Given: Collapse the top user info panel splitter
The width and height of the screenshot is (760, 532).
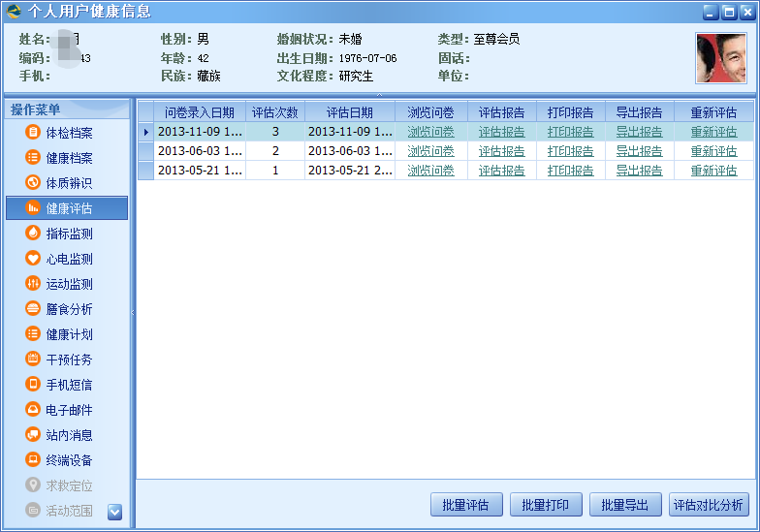Looking at the screenshot, I should 379,94.
